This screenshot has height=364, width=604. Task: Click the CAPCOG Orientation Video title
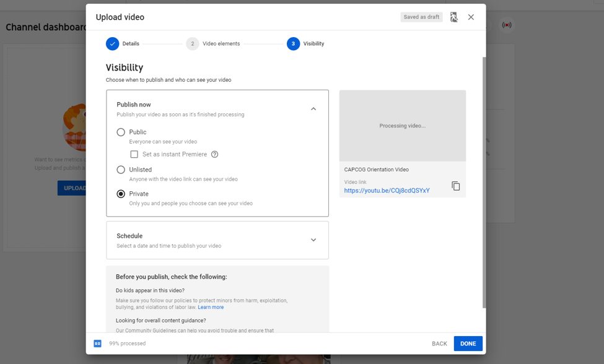click(x=377, y=170)
